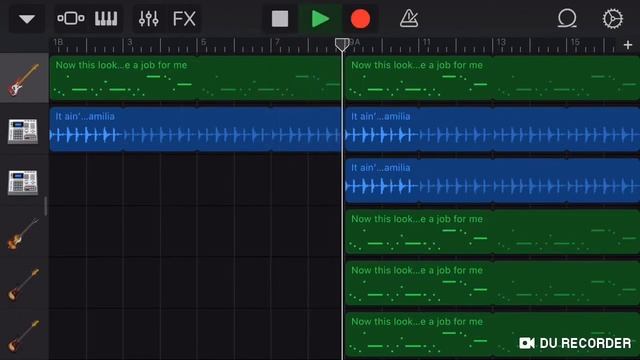Open the FX effects panel
640x360 pixels.
click(184, 19)
